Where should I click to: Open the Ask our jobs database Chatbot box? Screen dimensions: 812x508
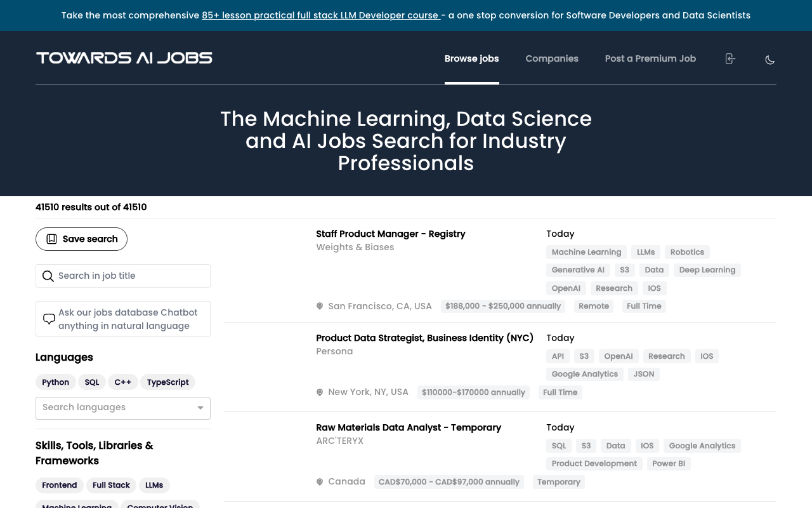point(123,319)
